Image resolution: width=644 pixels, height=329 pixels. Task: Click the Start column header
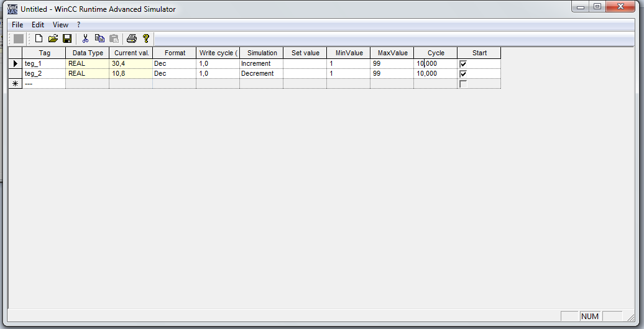[479, 53]
